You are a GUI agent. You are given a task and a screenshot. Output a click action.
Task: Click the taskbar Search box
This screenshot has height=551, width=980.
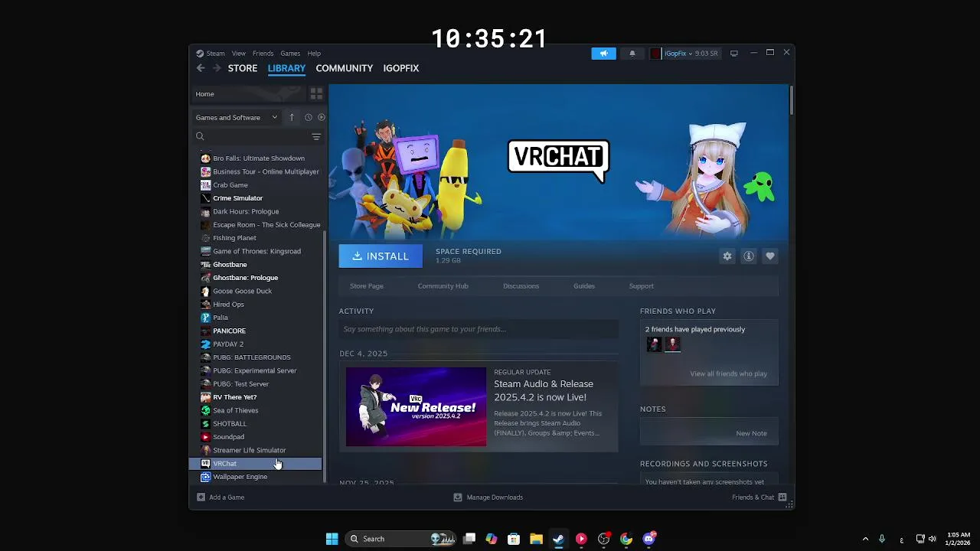[x=400, y=539]
